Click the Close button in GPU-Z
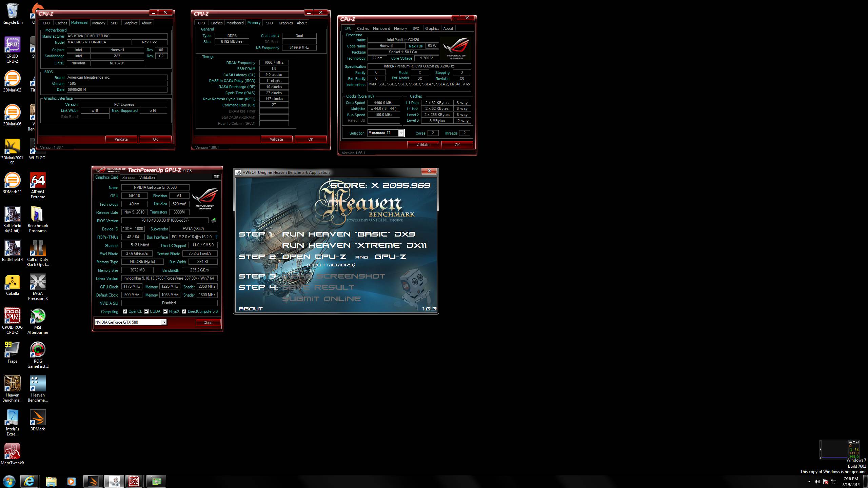Image resolution: width=868 pixels, height=488 pixels. (208, 323)
